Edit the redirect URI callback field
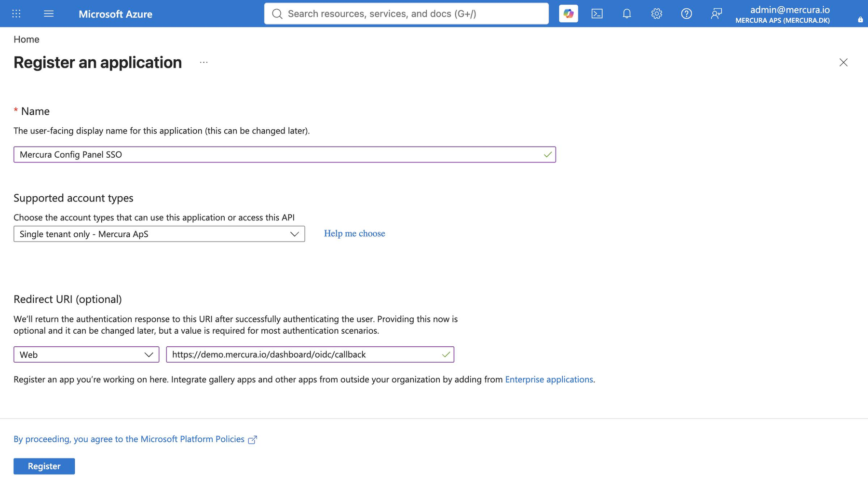 (x=310, y=354)
